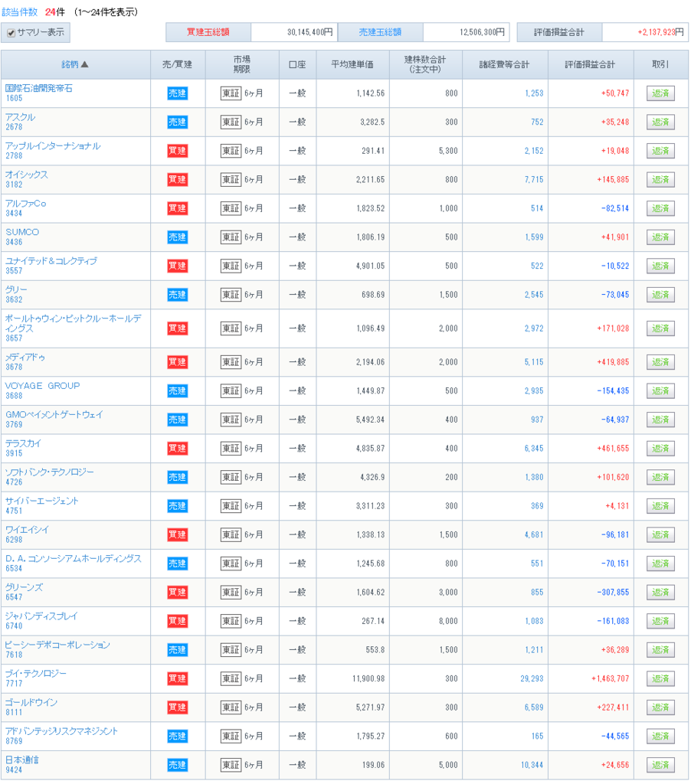Select profit value +1,463,707

(611, 678)
